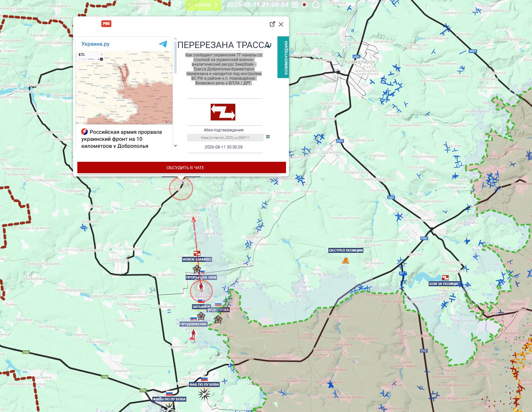Click the 2025-08-11 20:30:29 post time
The height and width of the screenshot is (412, 532).
224,147
